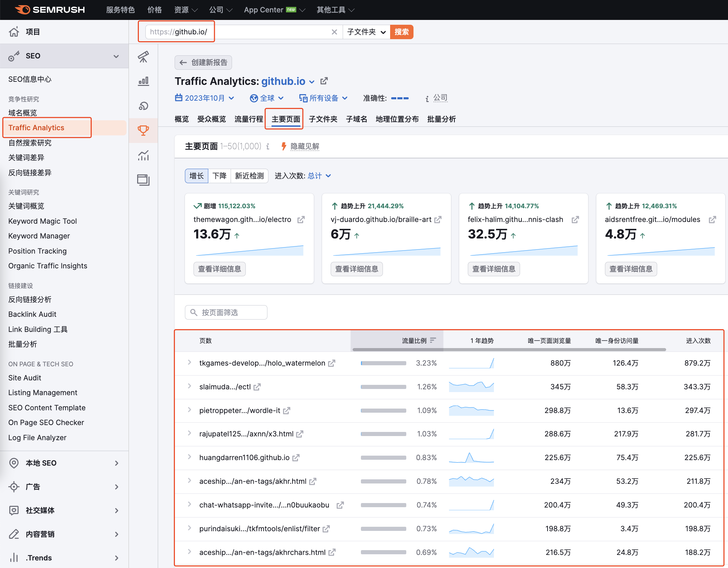The width and height of the screenshot is (728, 568).
Task: Open the bar chart icon in icon sidebar
Action: (143, 81)
